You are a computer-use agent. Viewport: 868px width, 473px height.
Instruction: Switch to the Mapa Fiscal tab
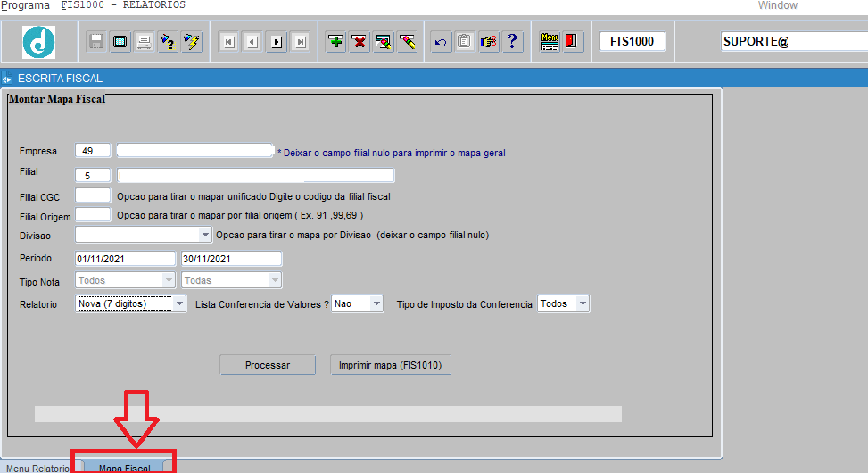pyautogui.click(x=124, y=468)
